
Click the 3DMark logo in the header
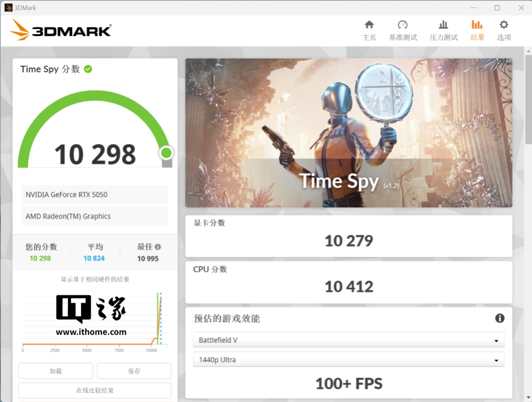pyautogui.click(x=61, y=30)
